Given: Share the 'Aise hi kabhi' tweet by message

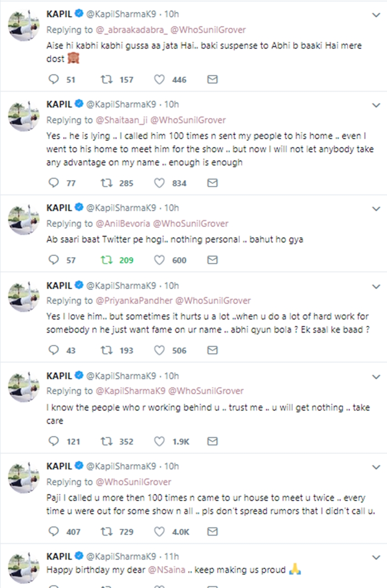Looking at the screenshot, I should (212, 80).
